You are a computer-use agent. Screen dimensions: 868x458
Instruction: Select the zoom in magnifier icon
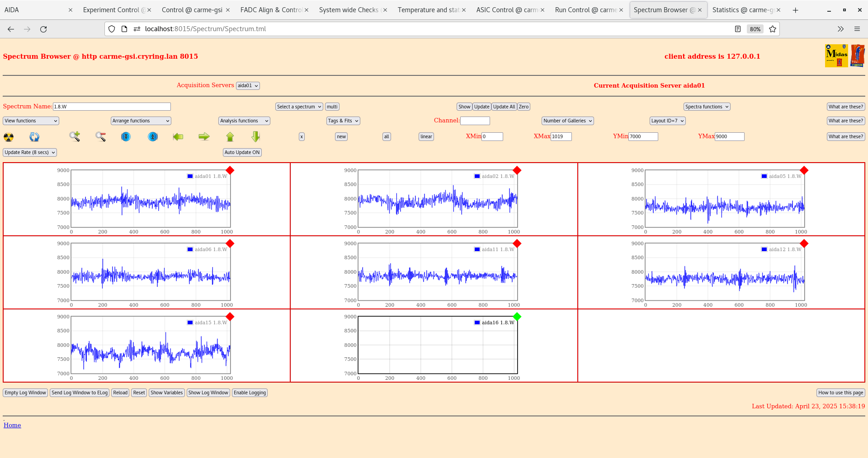pos(75,137)
